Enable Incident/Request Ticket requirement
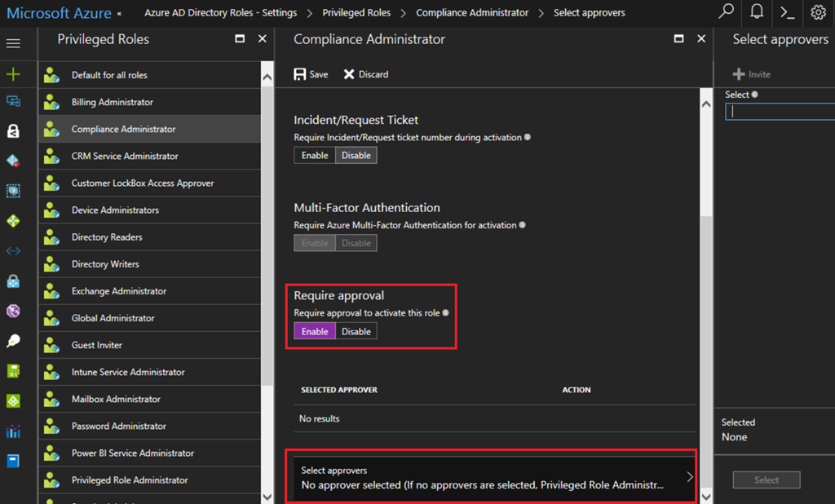Screen dimensions: 835x504 tap(315, 155)
